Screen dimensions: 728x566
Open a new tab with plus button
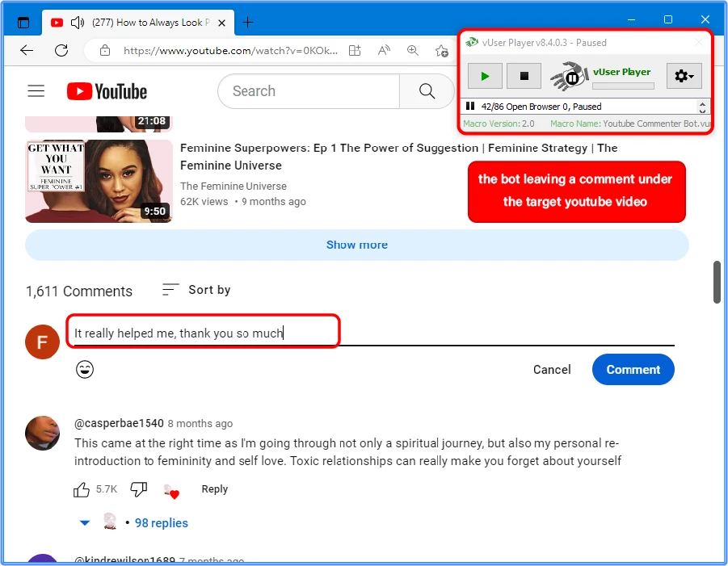248,23
